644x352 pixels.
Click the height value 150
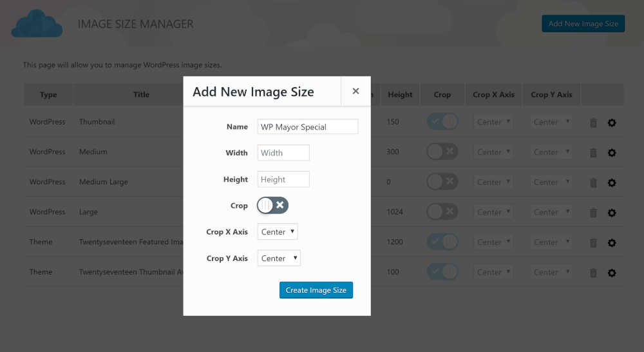pos(393,122)
